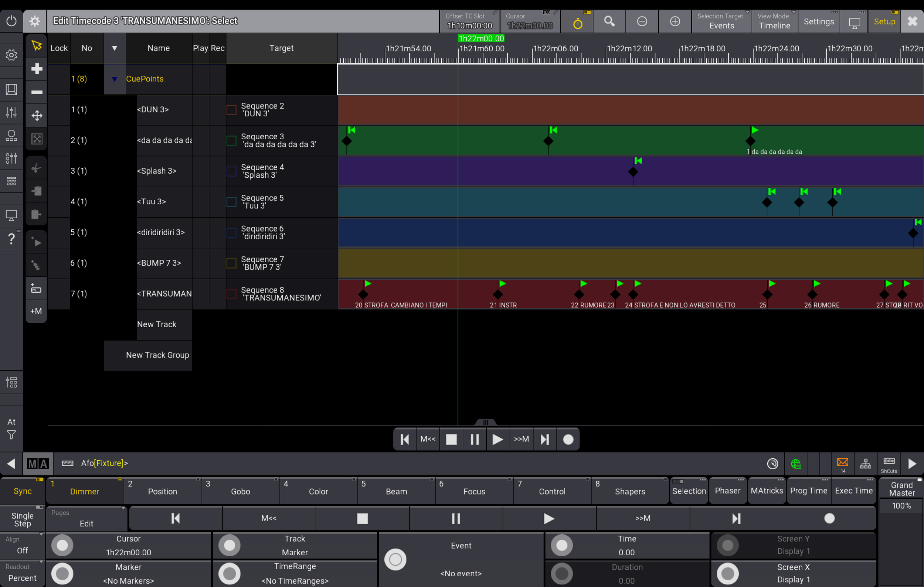Click the green globe icon

pyautogui.click(x=796, y=464)
